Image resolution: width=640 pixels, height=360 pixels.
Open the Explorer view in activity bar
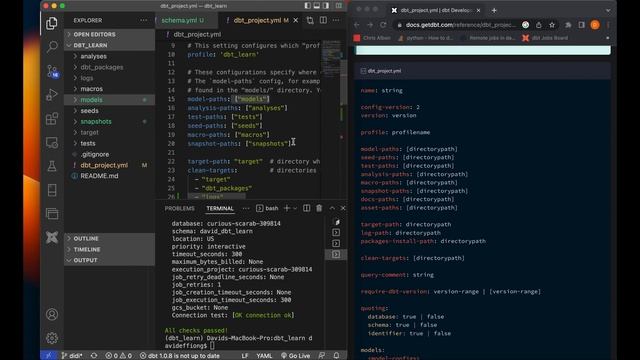pos(52,23)
